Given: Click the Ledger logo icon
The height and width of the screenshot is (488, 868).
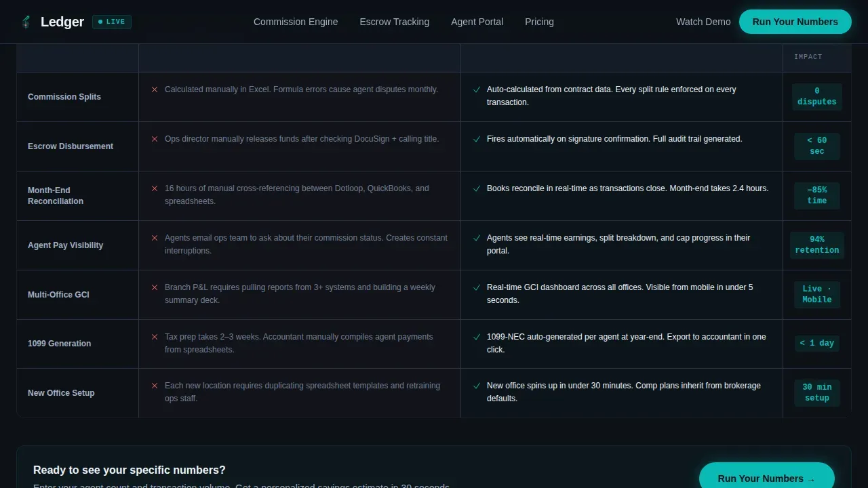Looking at the screenshot, I should [x=26, y=22].
